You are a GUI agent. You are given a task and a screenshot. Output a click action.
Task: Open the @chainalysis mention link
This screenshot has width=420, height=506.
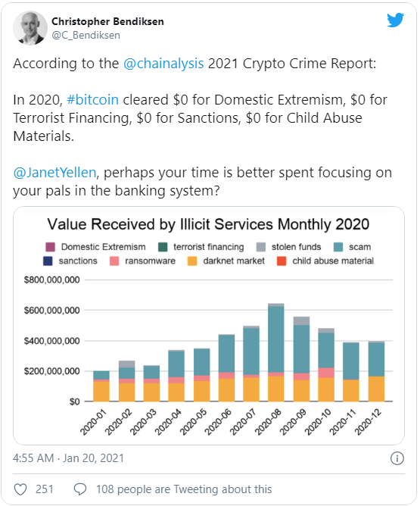click(x=163, y=64)
